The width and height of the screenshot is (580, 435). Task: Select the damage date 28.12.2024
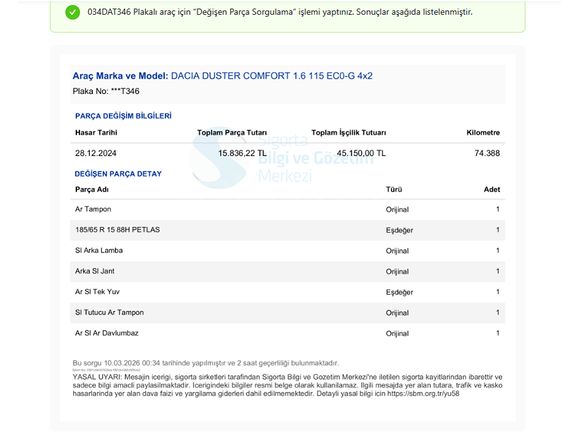[96, 153]
